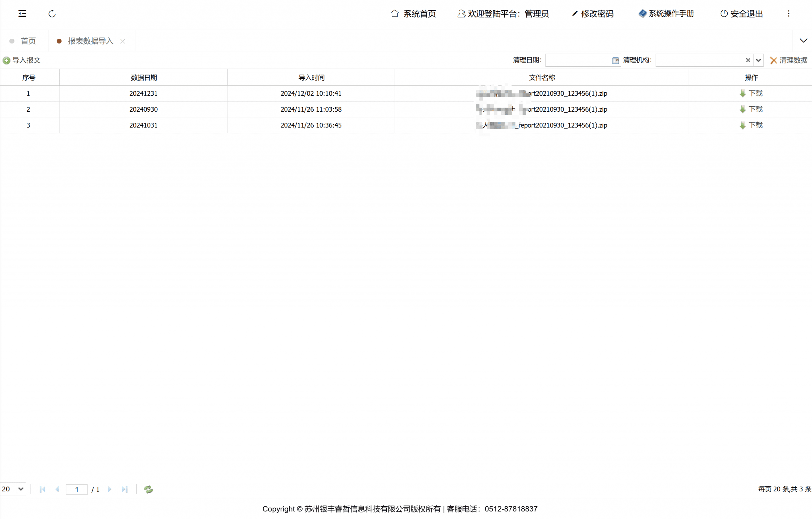Switch to the 首页 tab
This screenshot has height=519, width=812.
pyautogui.click(x=28, y=41)
